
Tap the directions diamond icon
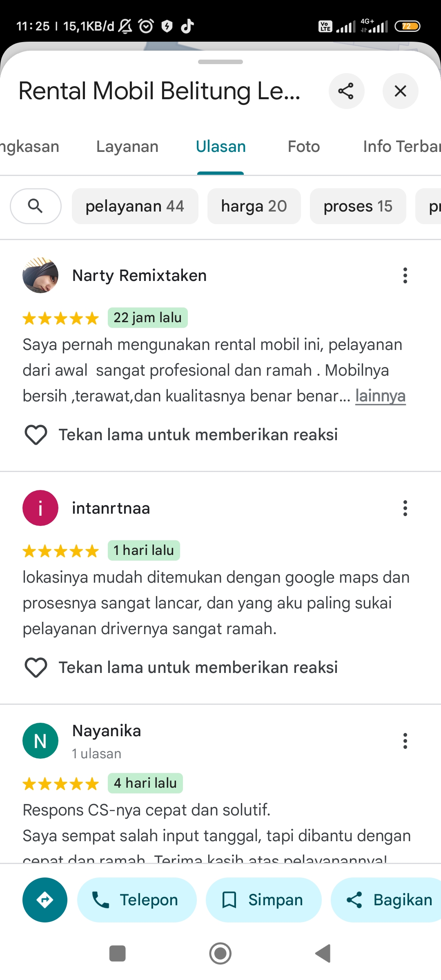pyautogui.click(x=45, y=900)
